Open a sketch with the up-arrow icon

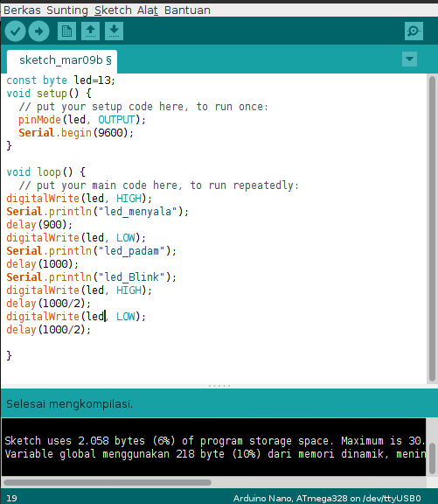[90, 31]
